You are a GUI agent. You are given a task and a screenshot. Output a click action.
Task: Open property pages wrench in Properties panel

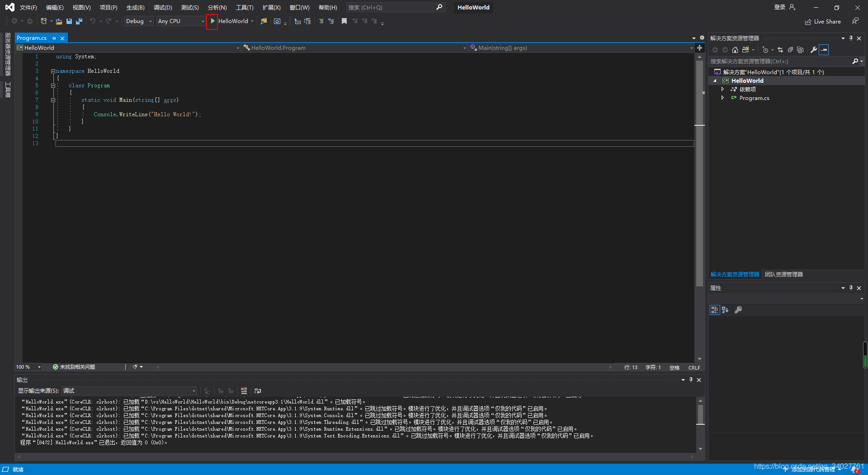pos(738,310)
